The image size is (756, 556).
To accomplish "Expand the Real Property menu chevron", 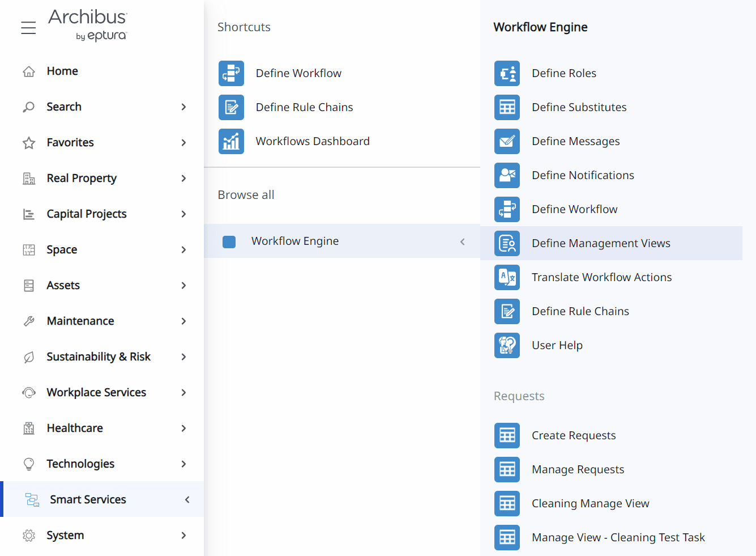I will (x=183, y=179).
